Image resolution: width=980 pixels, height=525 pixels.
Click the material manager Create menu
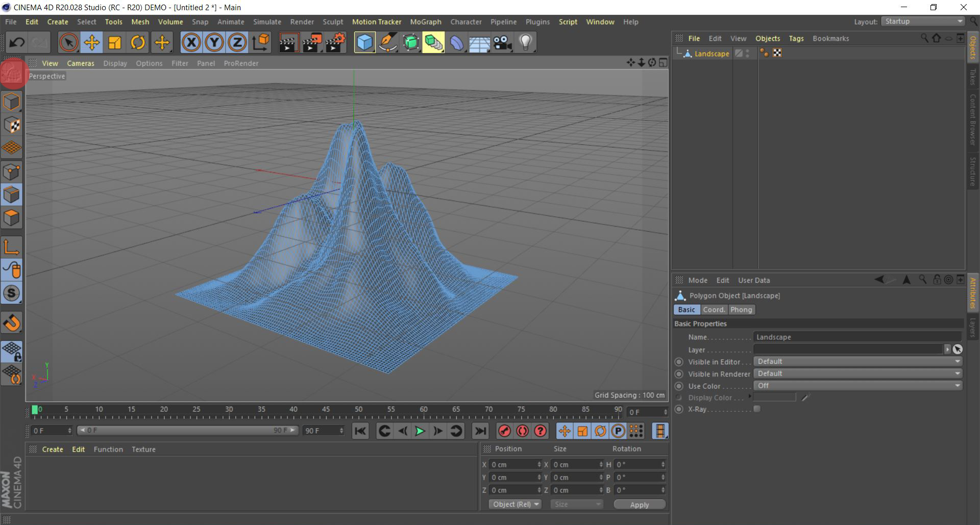[x=53, y=449]
